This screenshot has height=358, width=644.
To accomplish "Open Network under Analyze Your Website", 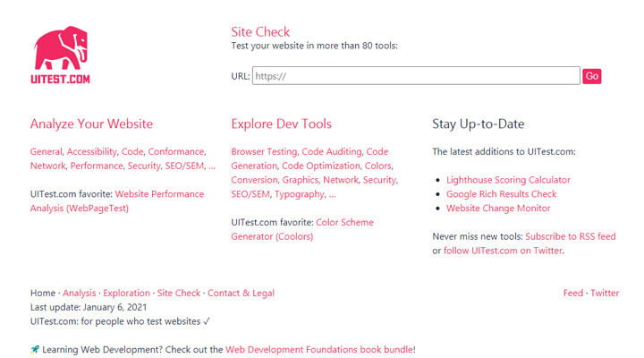I will 47,166.
